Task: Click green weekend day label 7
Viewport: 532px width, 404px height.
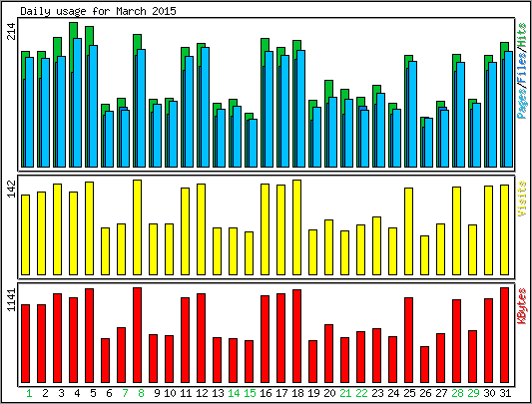Action: pos(125,393)
